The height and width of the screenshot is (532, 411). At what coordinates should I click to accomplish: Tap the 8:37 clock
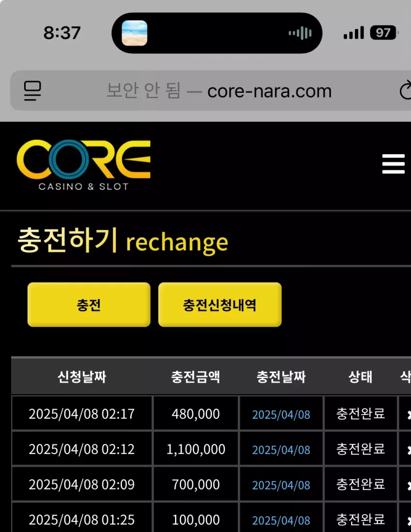(62, 33)
